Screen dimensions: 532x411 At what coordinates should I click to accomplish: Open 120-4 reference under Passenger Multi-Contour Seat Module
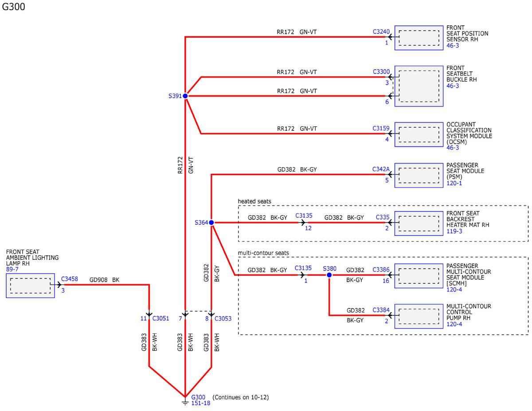coord(454,290)
